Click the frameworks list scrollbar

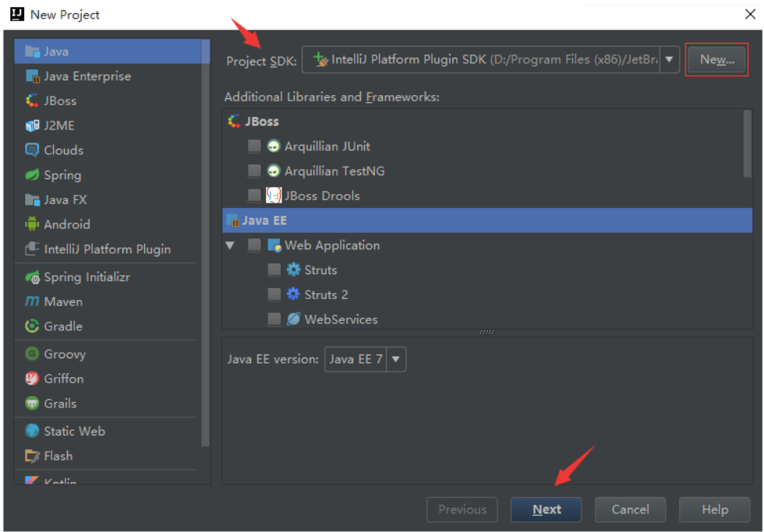tap(748, 143)
